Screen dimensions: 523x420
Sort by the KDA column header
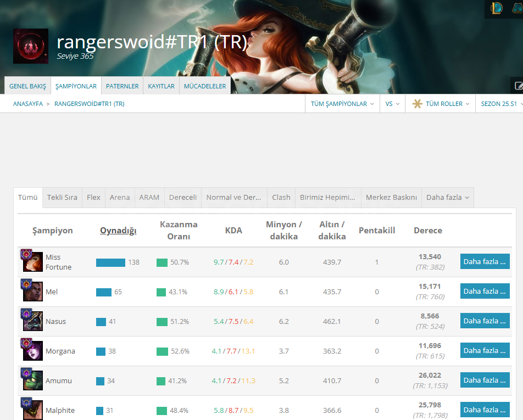pos(233,231)
